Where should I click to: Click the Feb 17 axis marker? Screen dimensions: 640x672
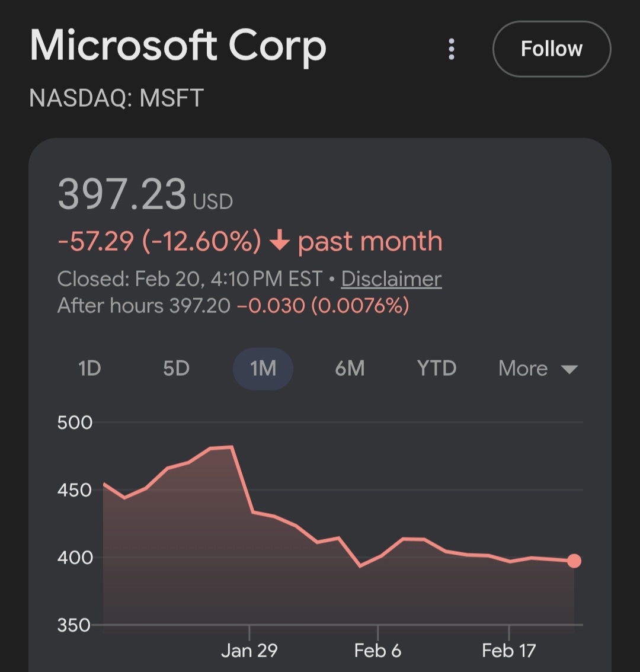[x=508, y=650]
